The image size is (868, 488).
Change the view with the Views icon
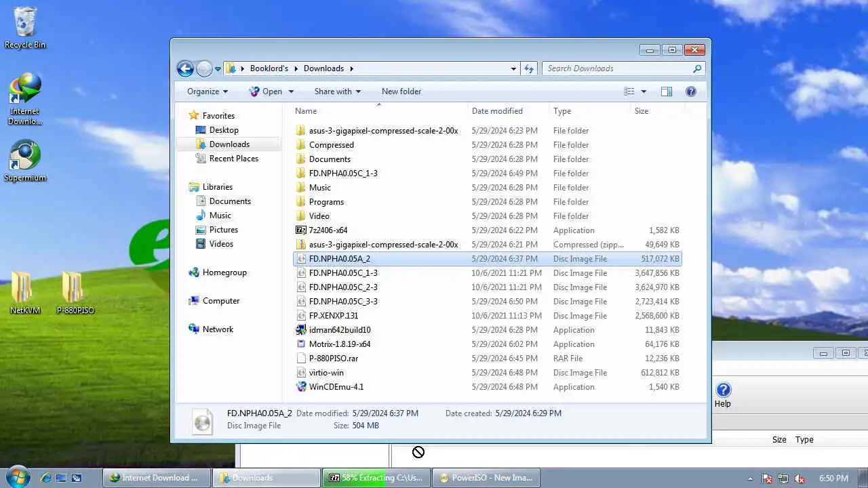(x=629, y=91)
